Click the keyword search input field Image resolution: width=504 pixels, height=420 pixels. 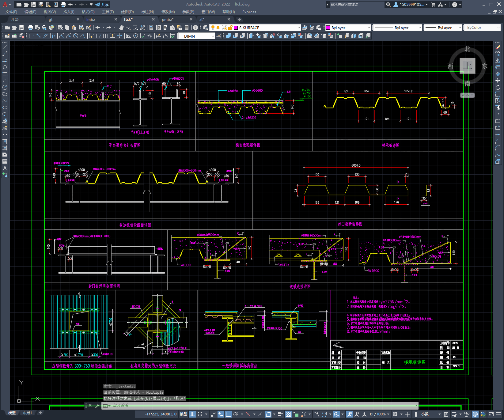(357, 5)
